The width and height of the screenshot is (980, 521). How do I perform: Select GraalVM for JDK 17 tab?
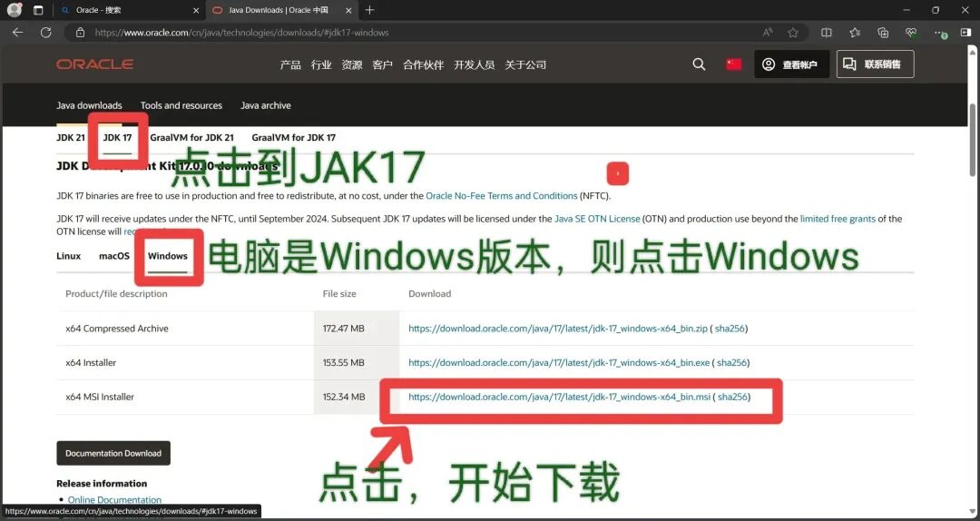294,138
